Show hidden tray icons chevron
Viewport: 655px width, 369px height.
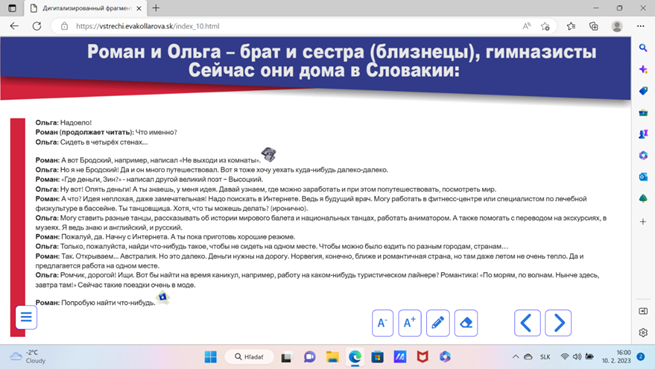point(515,357)
